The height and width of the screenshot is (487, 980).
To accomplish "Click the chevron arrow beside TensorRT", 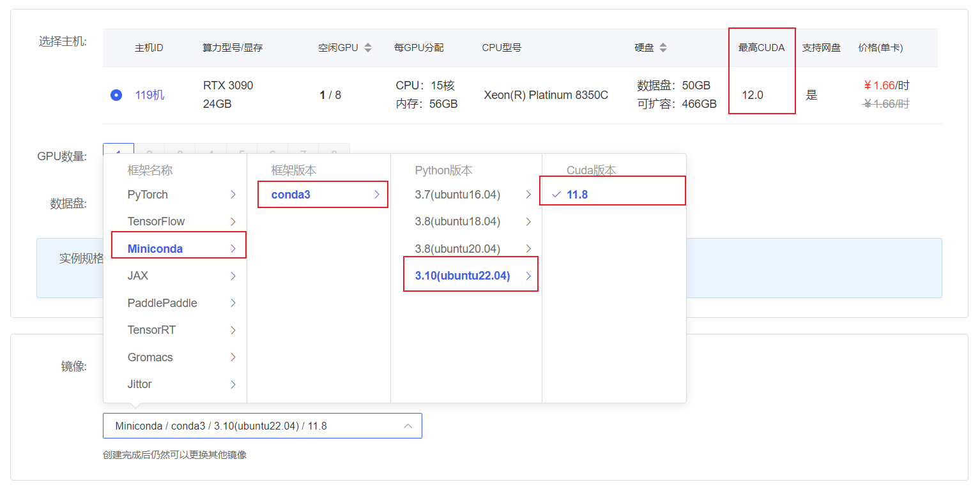I will pyautogui.click(x=233, y=330).
